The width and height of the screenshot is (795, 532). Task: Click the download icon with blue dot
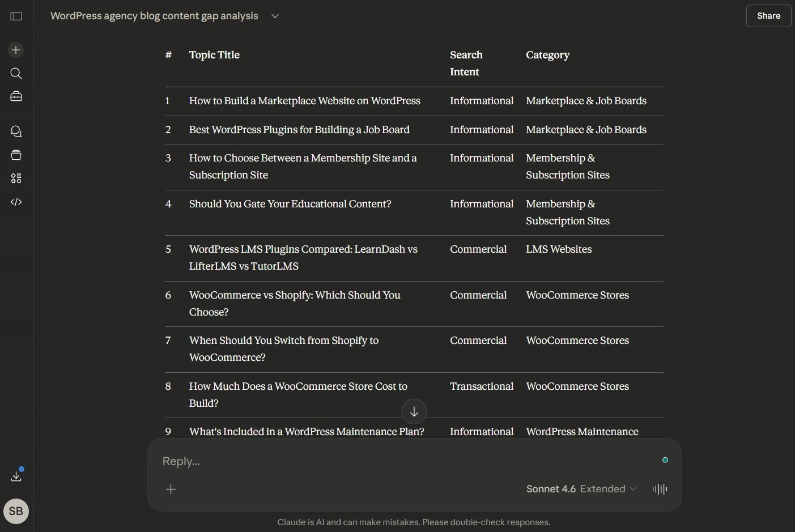(x=16, y=475)
